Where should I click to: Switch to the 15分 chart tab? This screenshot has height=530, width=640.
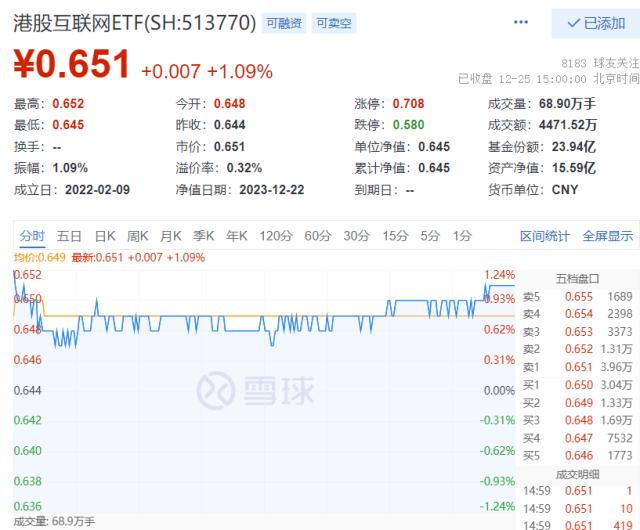(x=395, y=236)
